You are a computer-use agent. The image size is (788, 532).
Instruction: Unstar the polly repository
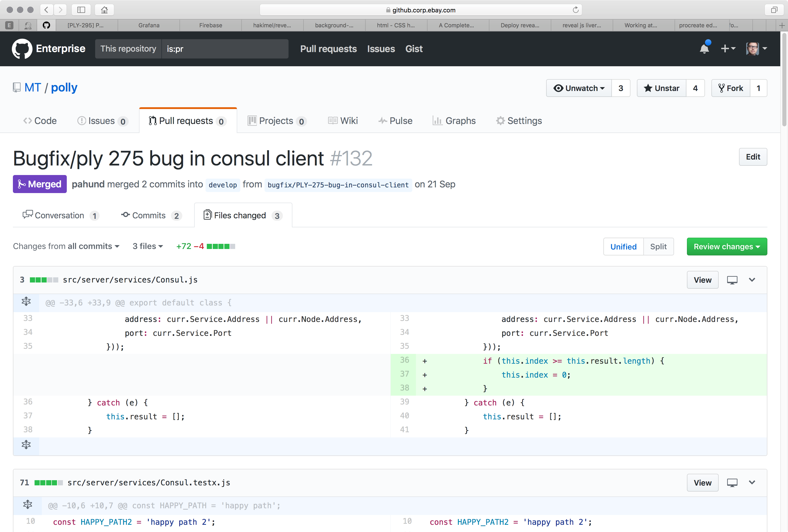(662, 88)
